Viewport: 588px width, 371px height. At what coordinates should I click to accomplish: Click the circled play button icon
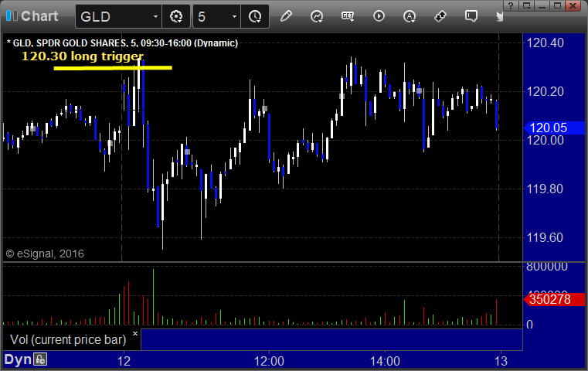(379, 16)
